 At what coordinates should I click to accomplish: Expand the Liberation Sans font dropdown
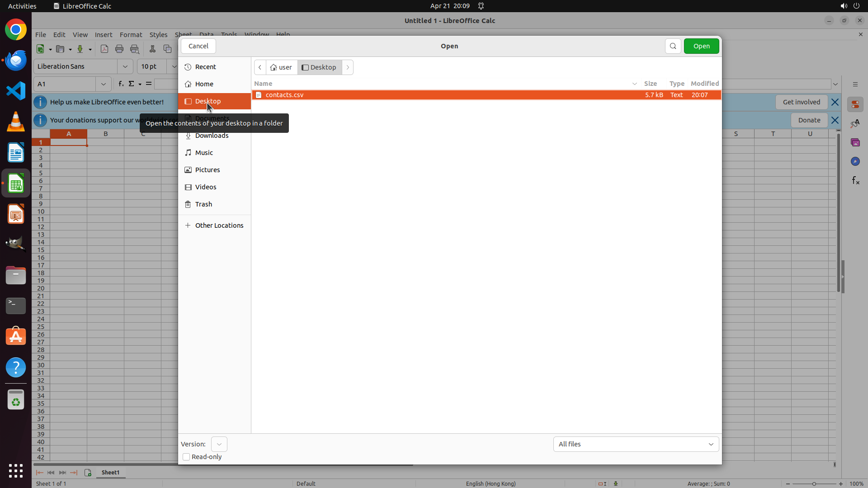125,66
